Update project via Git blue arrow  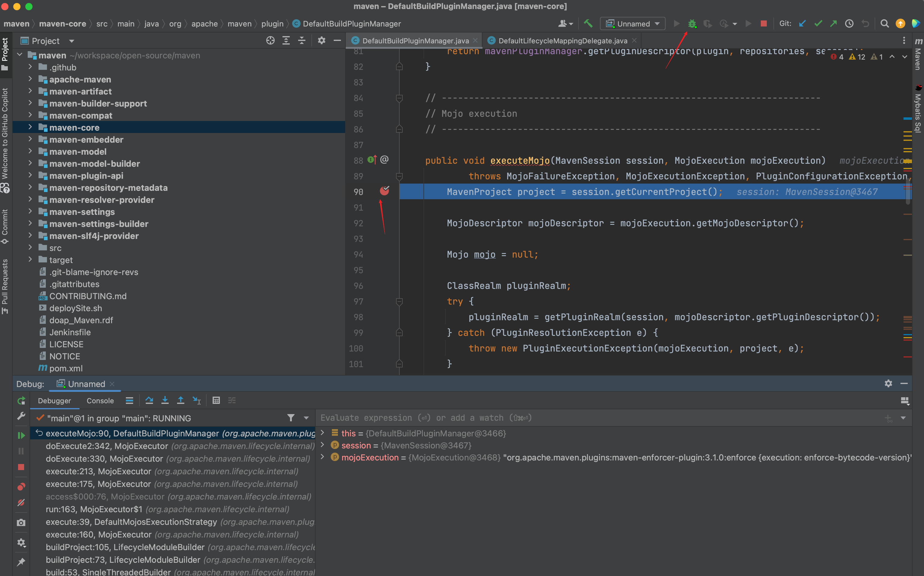802,23
